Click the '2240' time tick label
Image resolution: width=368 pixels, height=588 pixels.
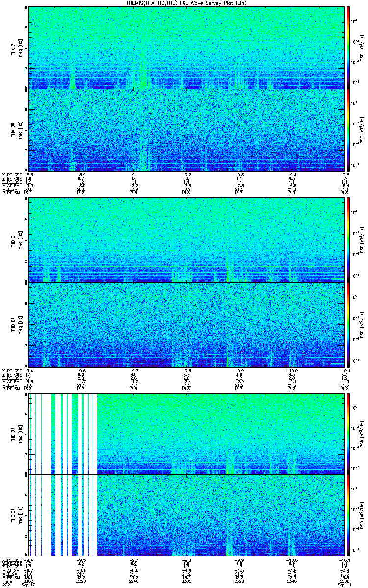[x=134, y=581]
